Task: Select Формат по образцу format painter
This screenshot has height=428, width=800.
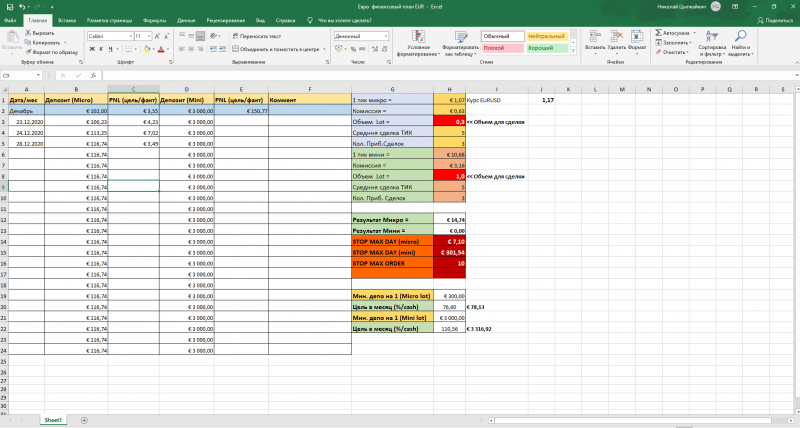Action: tap(52, 52)
